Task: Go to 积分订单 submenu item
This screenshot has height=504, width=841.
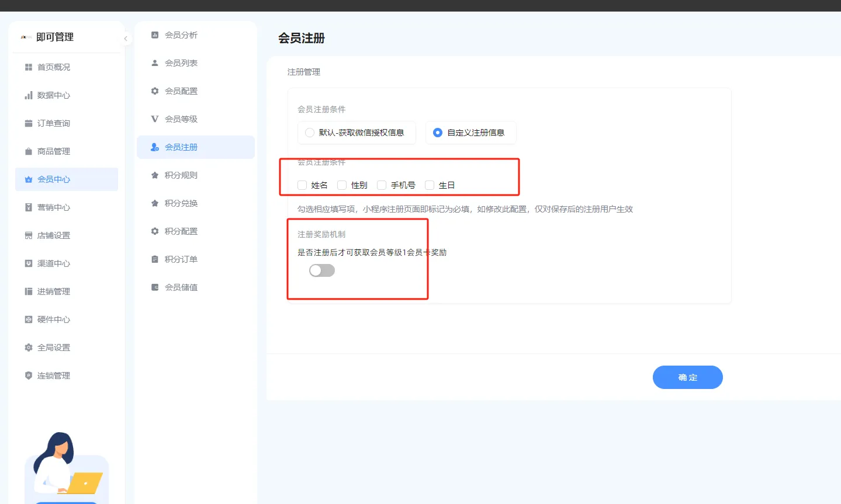Action: (x=181, y=259)
